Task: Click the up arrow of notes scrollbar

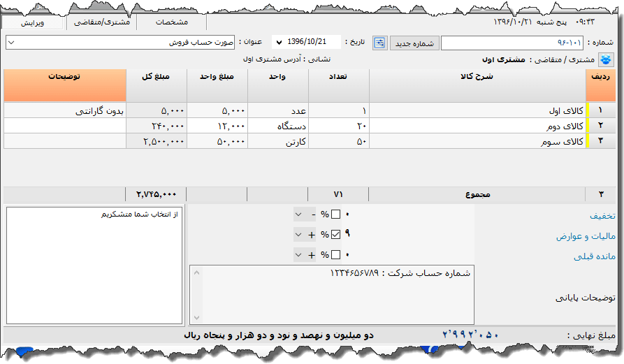Action: (196, 272)
